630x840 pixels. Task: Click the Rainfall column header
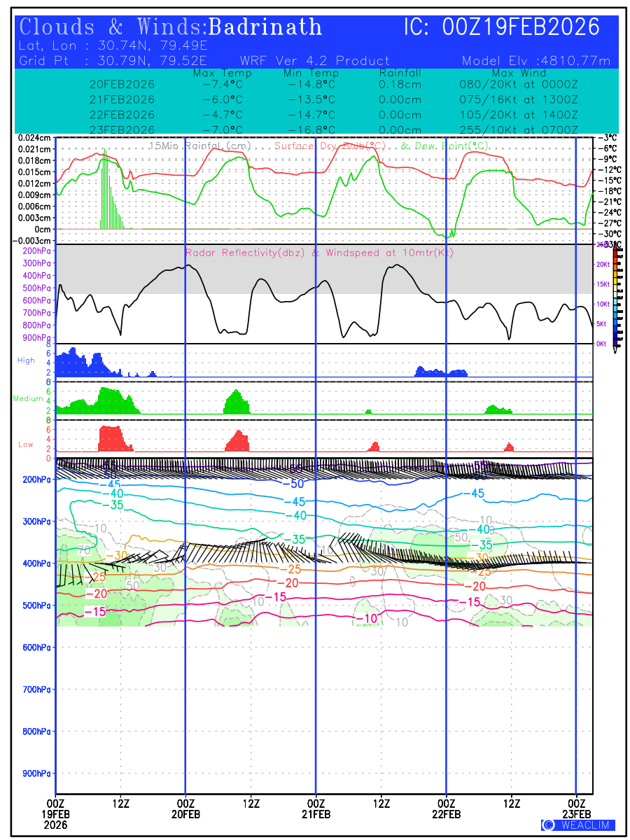click(x=400, y=73)
